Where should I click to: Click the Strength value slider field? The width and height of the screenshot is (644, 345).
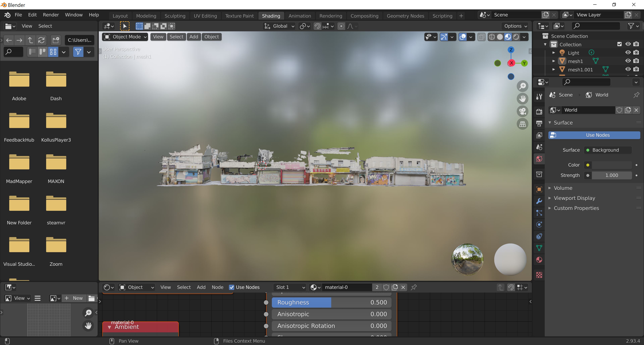[612, 175]
